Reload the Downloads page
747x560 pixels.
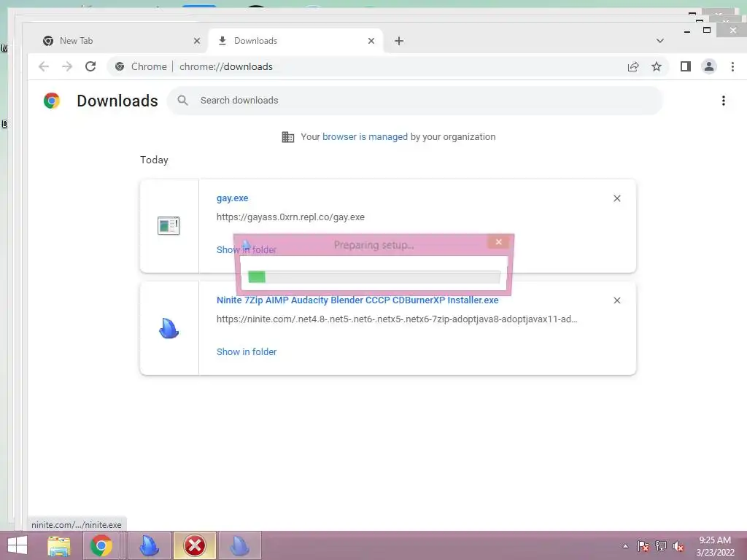(x=90, y=66)
